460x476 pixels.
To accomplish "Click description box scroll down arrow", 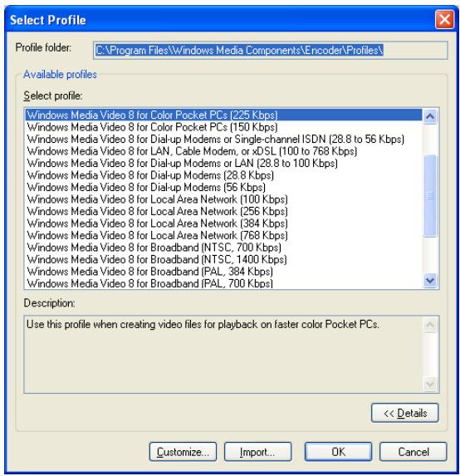I will [x=430, y=384].
